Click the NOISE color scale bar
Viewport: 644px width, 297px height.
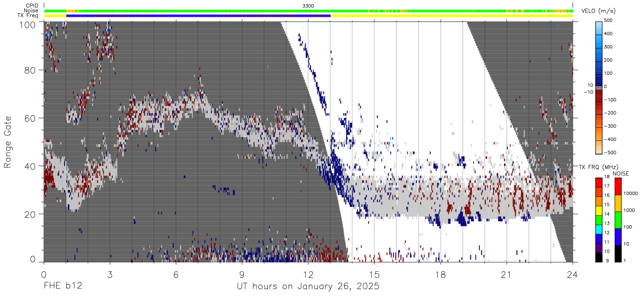(x=618, y=219)
